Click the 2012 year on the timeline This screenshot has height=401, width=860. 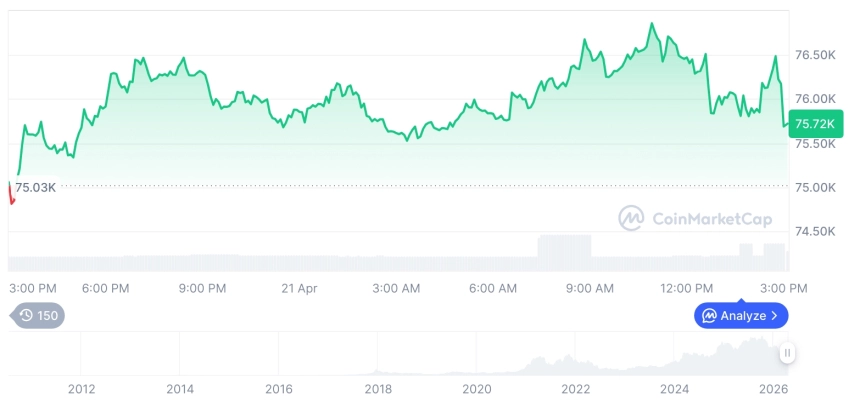pyautogui.click(x=81, y=389)
